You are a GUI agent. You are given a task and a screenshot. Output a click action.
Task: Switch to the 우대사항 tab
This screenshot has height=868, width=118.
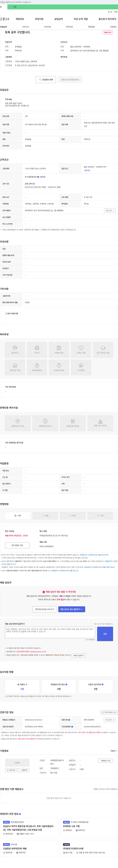[x=47, y=27]
